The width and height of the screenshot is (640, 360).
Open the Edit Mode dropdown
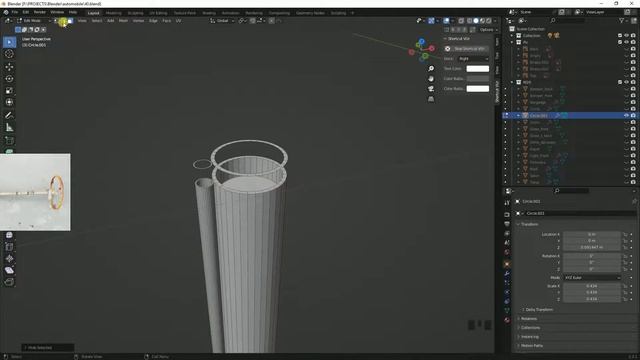coord(33,20)
